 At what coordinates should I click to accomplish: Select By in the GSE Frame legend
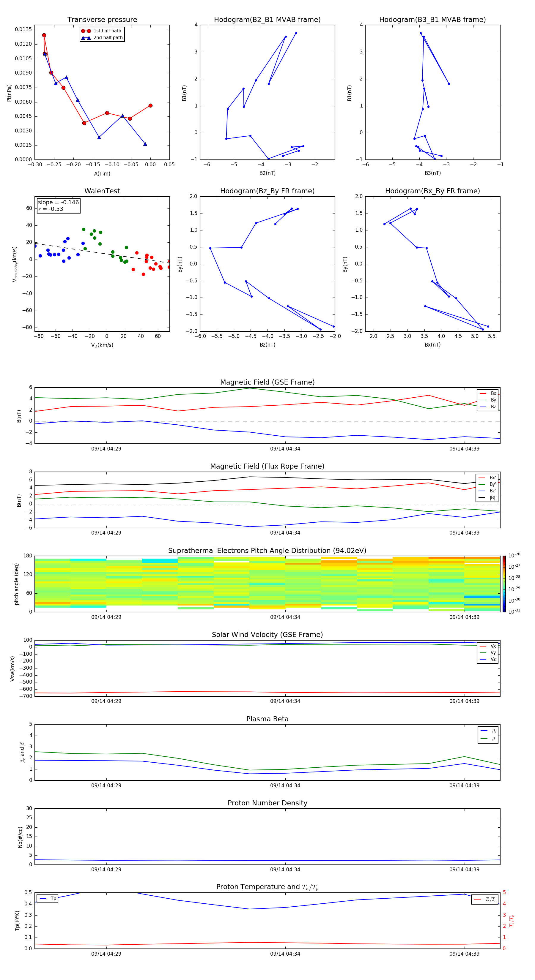click(x=488, y=400)
